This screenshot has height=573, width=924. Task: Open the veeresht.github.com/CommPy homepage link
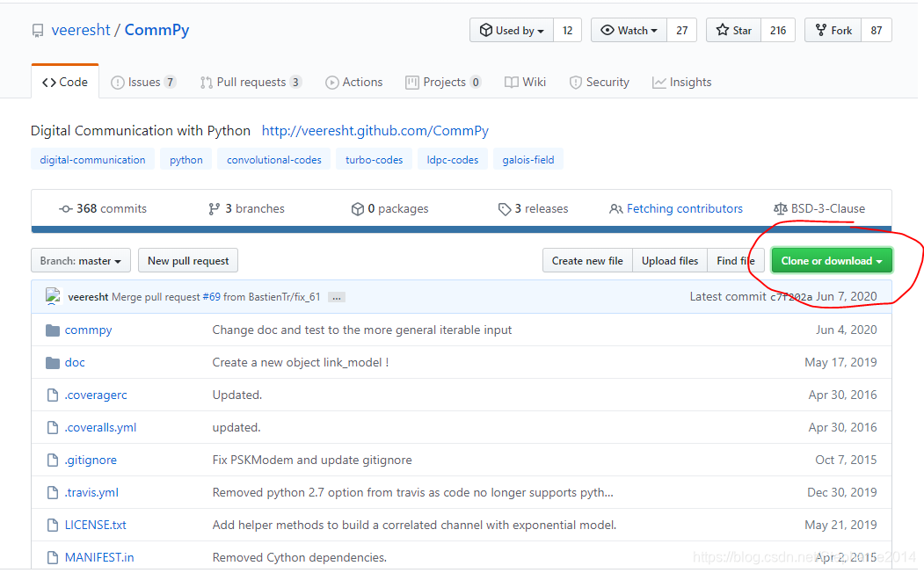375,131
